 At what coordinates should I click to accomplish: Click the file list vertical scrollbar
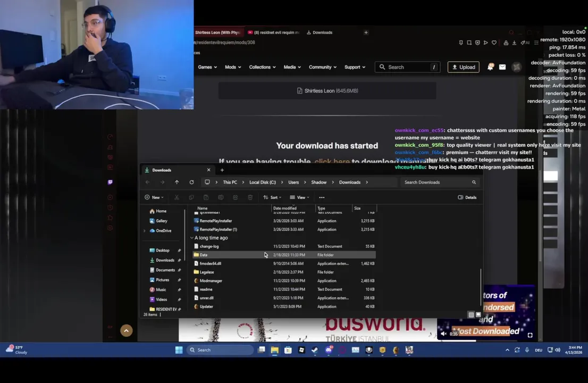pyautogui.click(x=481, y=287)
